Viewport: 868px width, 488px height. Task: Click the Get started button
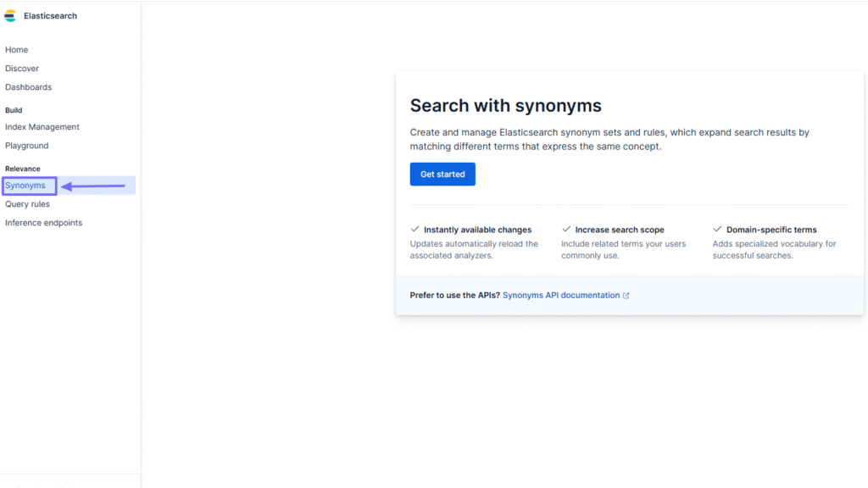(442, 174)
